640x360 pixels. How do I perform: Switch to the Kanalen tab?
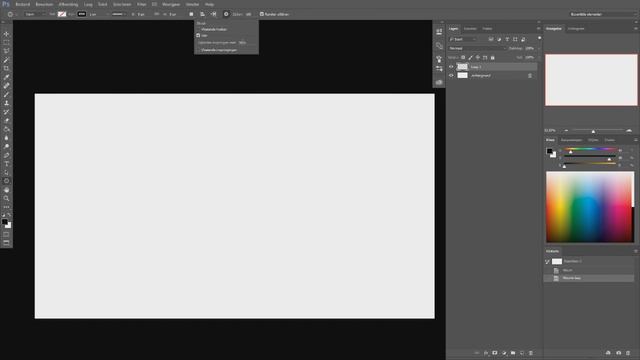click(x=470, y=29)
